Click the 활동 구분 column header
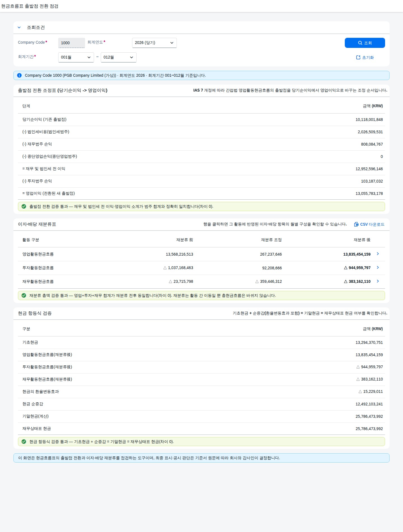 click(31, 240)
